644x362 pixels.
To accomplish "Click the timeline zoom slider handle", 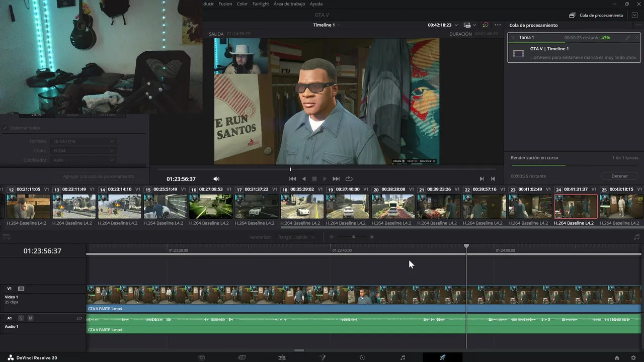I will 354,237.
